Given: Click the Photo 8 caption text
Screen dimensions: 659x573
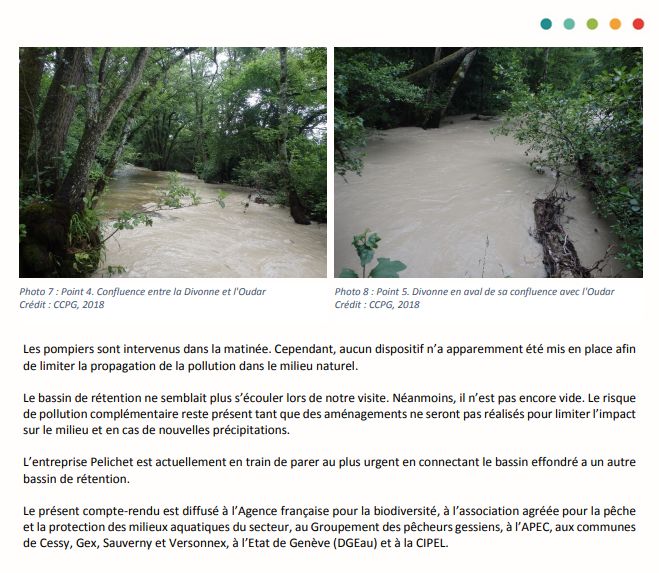Looking at the screenshot, I should coord(474,291).
